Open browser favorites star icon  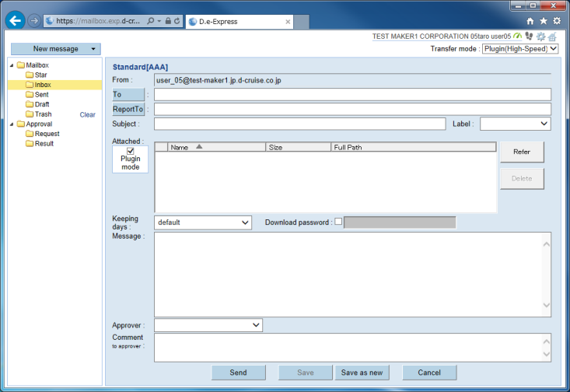pos(542,21)
